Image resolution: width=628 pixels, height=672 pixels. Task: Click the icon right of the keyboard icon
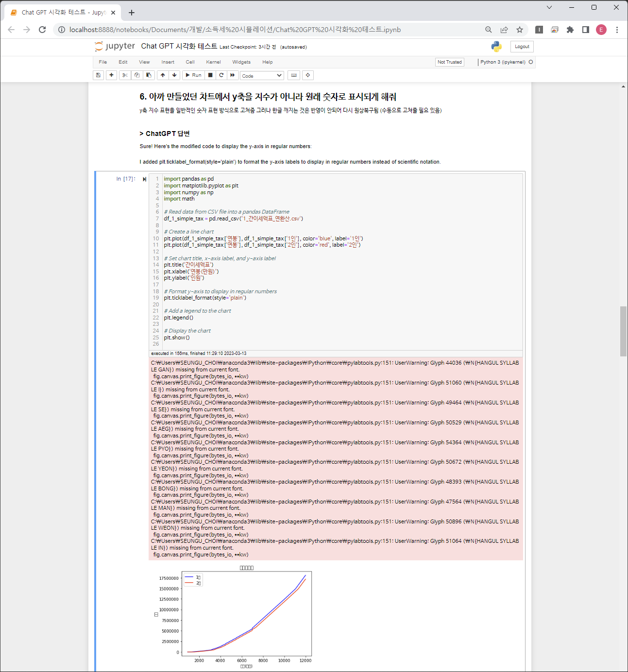[308, 75]
